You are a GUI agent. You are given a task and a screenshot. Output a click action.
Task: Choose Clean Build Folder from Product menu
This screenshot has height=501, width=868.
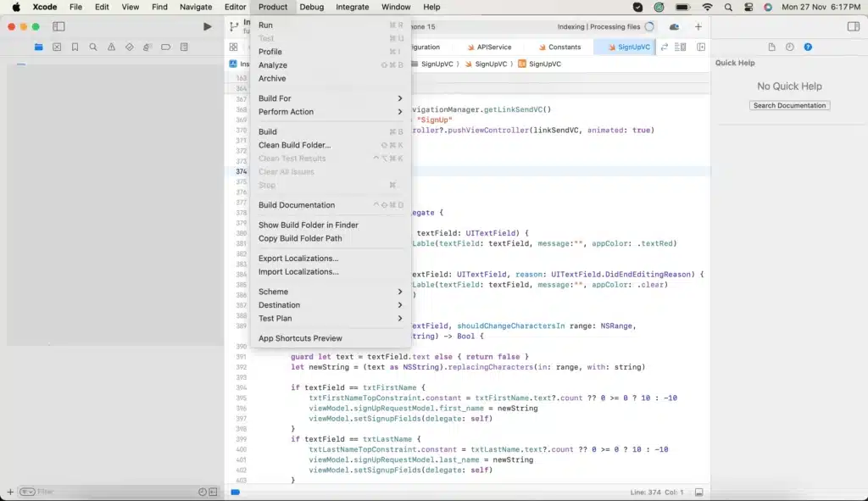click(x=295, y=145)
